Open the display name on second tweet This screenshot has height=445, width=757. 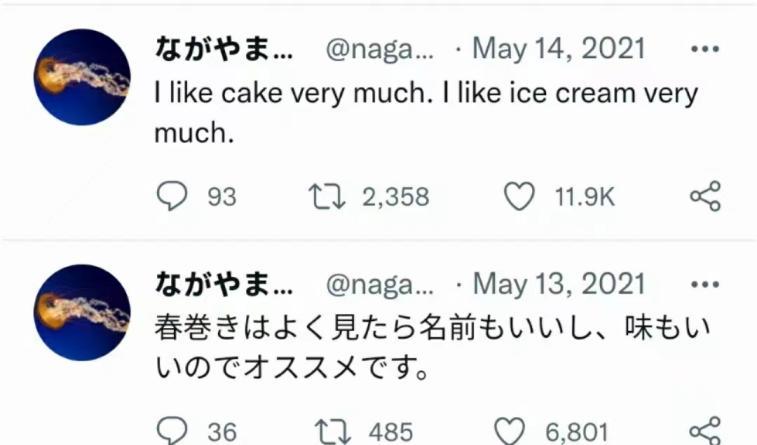tap(223, 284)
